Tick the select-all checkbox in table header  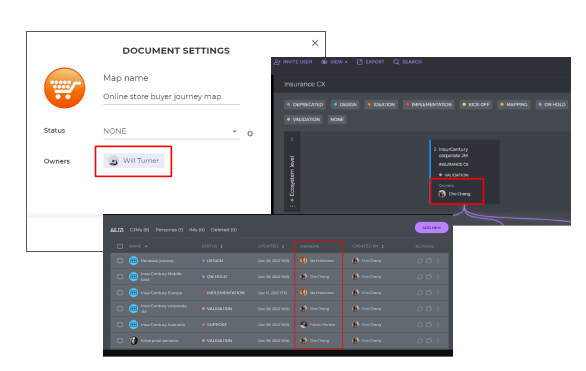pyautogui.click(x=120, y=246)
